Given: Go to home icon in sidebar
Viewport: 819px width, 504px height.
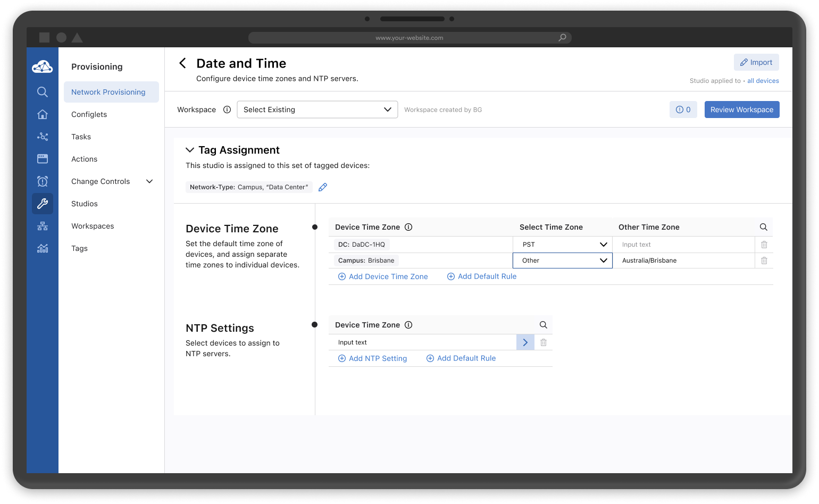Looking at the screenshot, I should (x=43, y=114).
